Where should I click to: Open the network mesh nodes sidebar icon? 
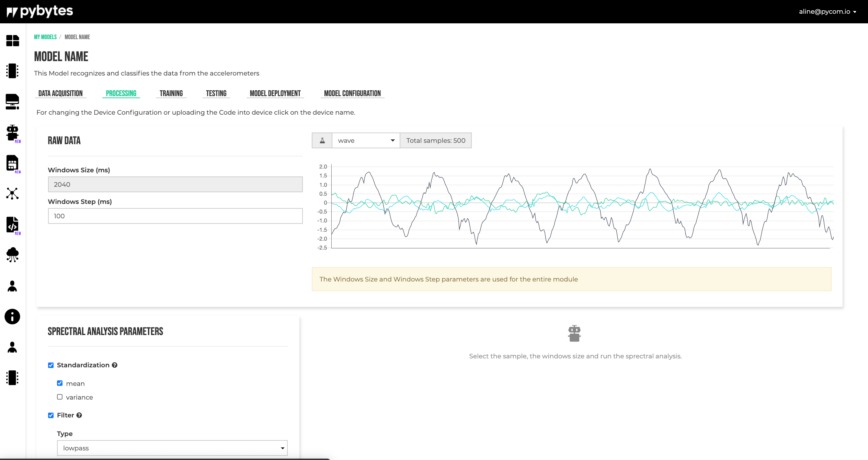click(x=12, y=194)
